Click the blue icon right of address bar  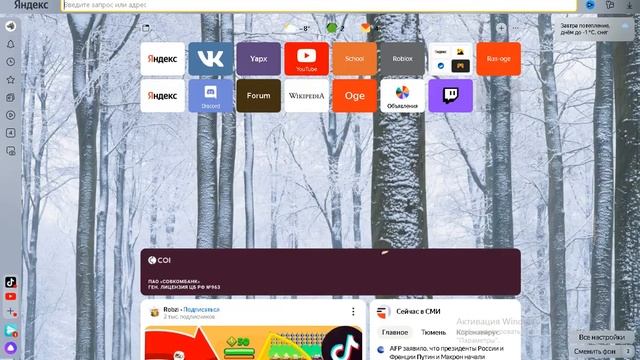(x=590, y=5)
